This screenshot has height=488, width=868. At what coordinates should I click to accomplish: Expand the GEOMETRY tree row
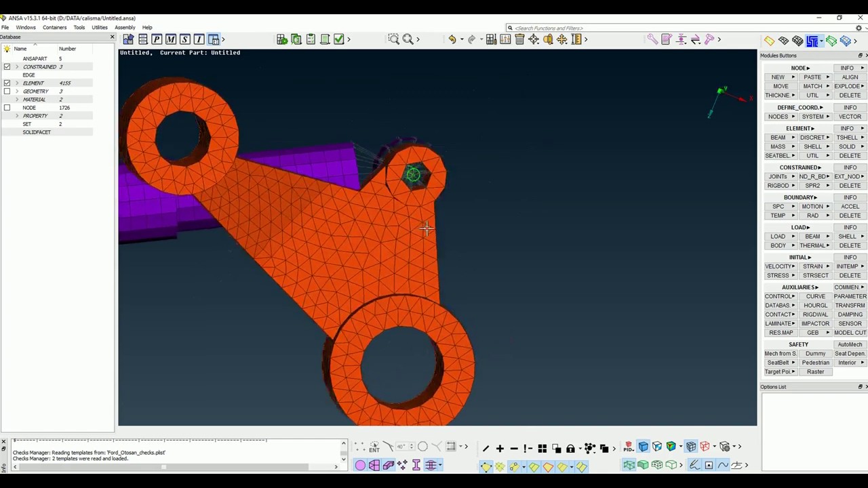17,91
